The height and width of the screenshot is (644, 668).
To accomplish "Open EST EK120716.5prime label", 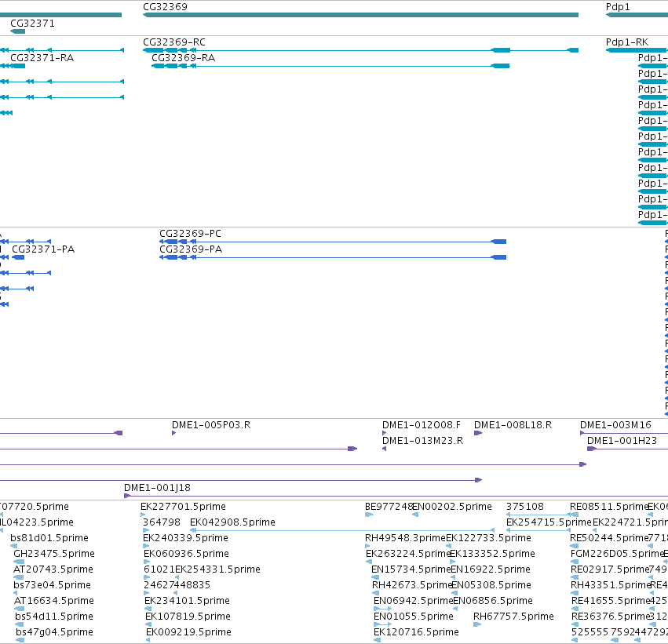I will coord(416,632).
